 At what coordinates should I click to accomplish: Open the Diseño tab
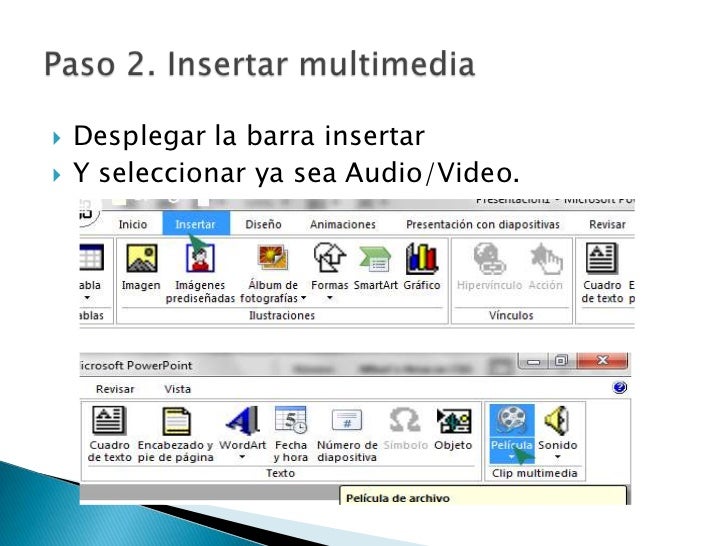[263, 224]
